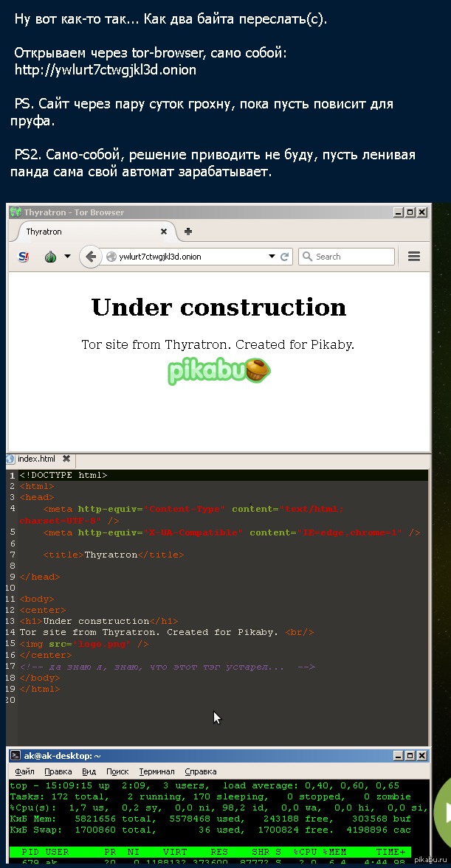Open the hamburger menu in Tor Browser
The image size is (451, 868).
[414, 257]
